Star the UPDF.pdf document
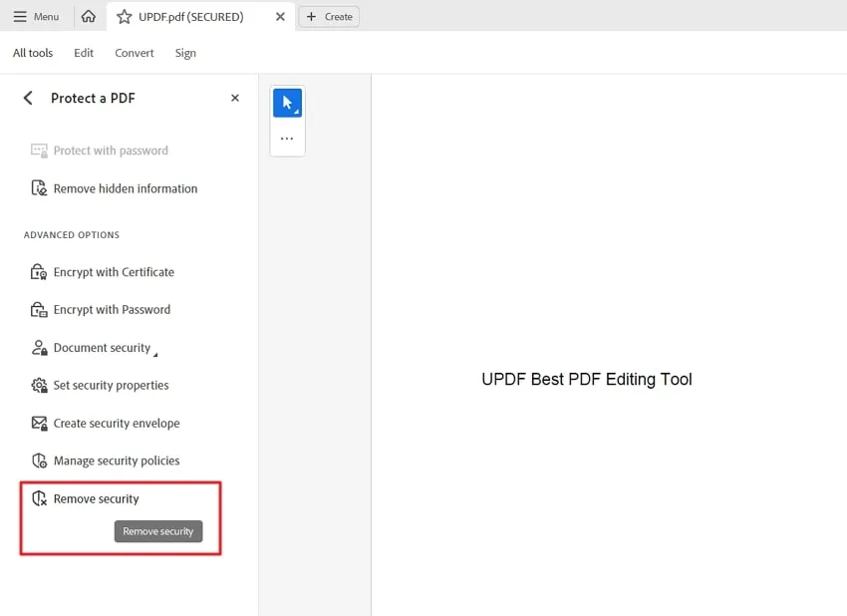The image size is (847, 616). coord(124,16)
